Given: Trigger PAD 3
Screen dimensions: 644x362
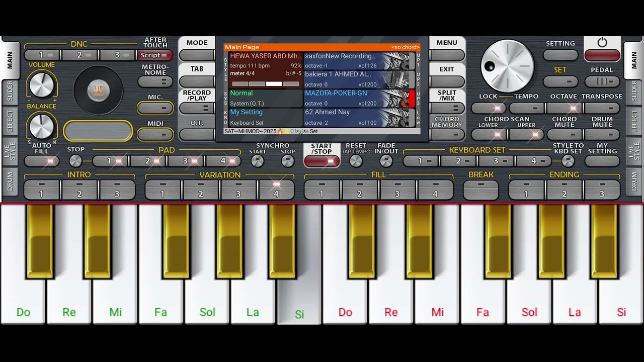Looking at the screenshot, I should tap(185, 161).
